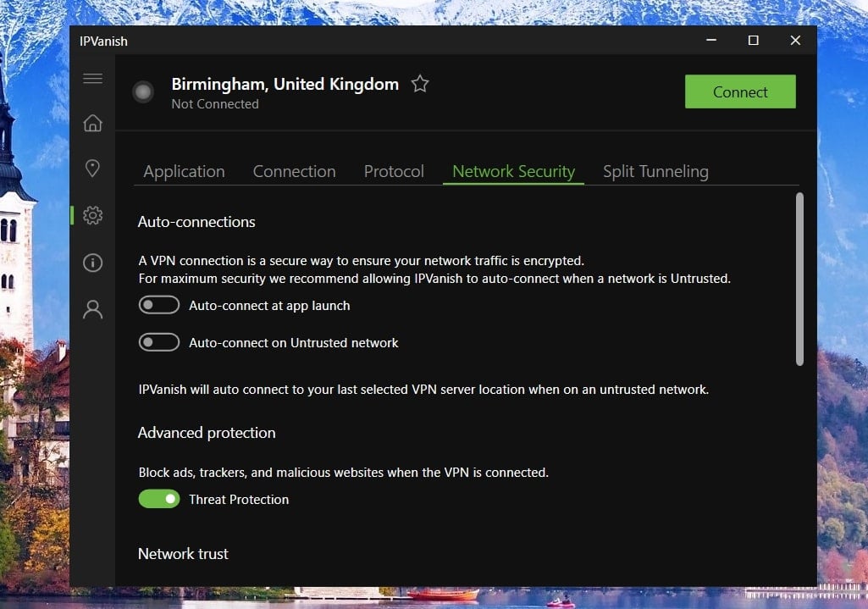Click the settings vertical scrollbar
This screenshot has height=609, width=868.
click(x=799, y=280)
